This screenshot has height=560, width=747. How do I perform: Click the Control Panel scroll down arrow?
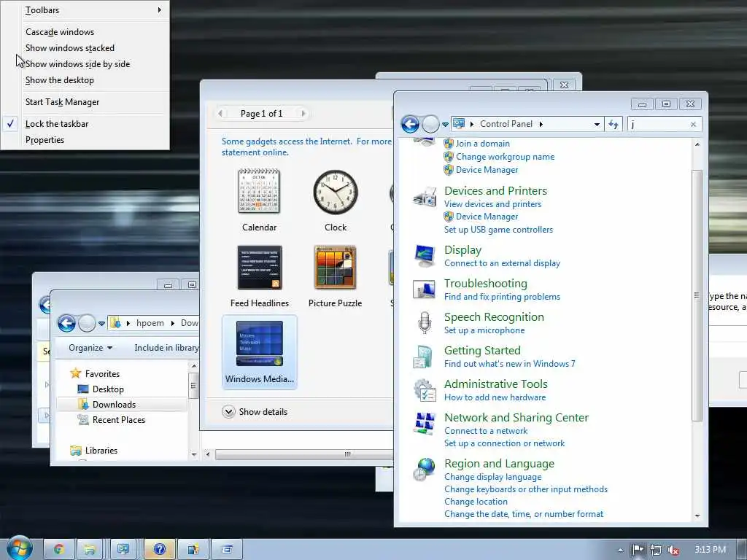pos(697,516)
